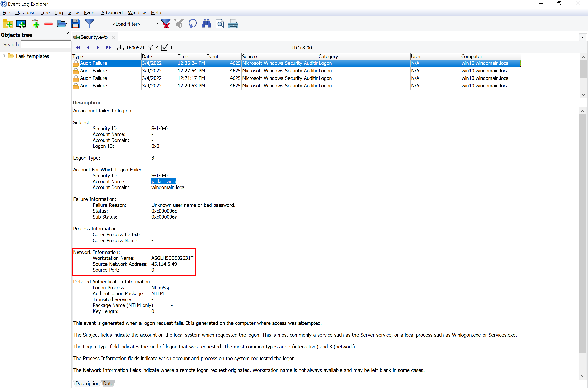Close the Security.evtx tab
588x388 pixels.
click(x=114, y=37)
